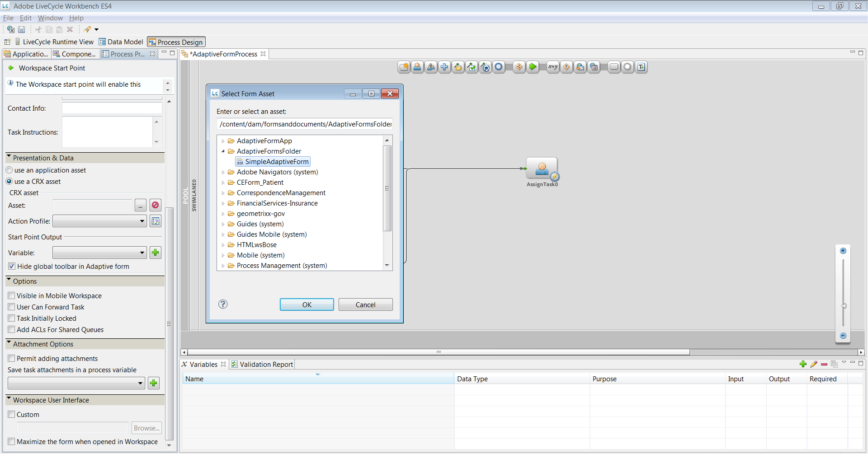Open the Window menu

[x=50, y=18]
